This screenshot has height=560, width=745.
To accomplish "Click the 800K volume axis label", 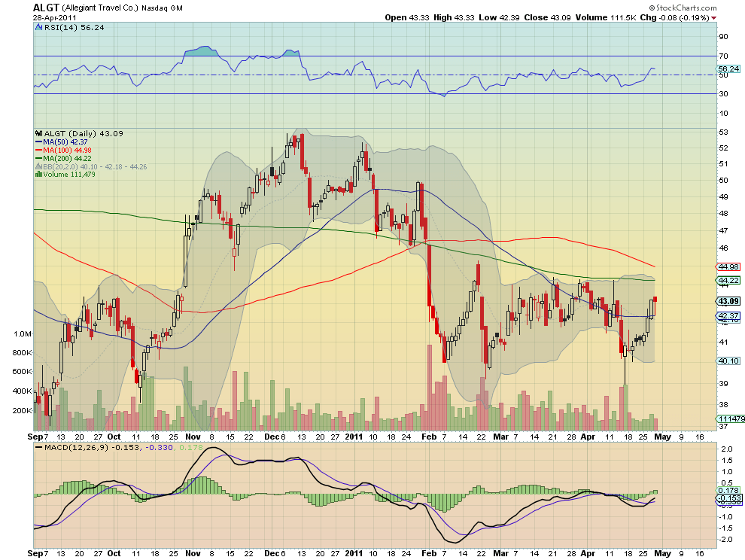I will [22, 352].
